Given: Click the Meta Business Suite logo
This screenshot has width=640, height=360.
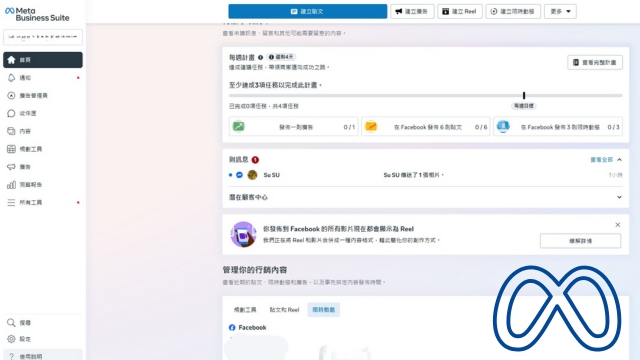Looking at the screenshot, I should tap(37, 14).
